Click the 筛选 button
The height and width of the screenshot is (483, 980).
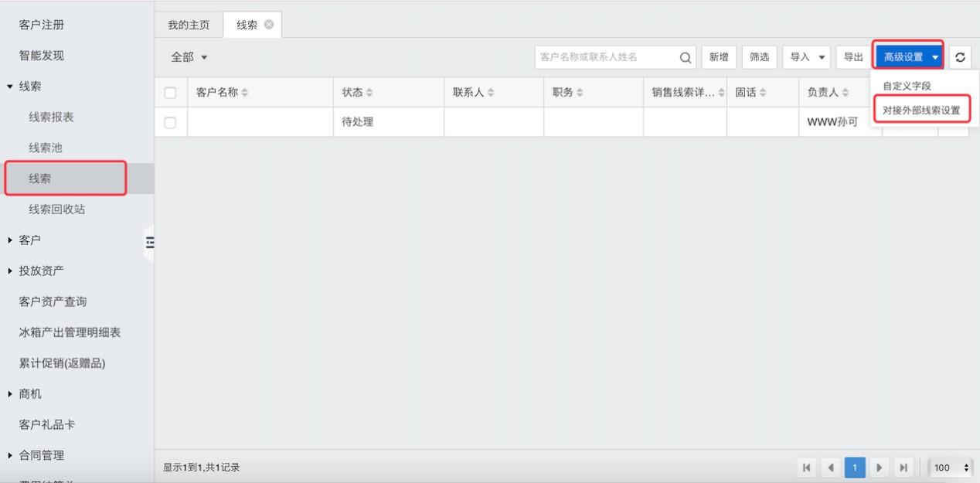(759, 57)
